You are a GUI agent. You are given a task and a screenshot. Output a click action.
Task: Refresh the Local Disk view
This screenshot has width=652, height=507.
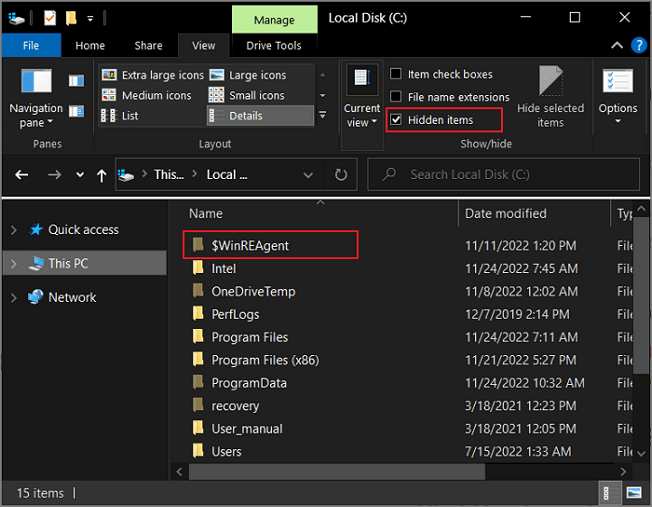point(341,175)
